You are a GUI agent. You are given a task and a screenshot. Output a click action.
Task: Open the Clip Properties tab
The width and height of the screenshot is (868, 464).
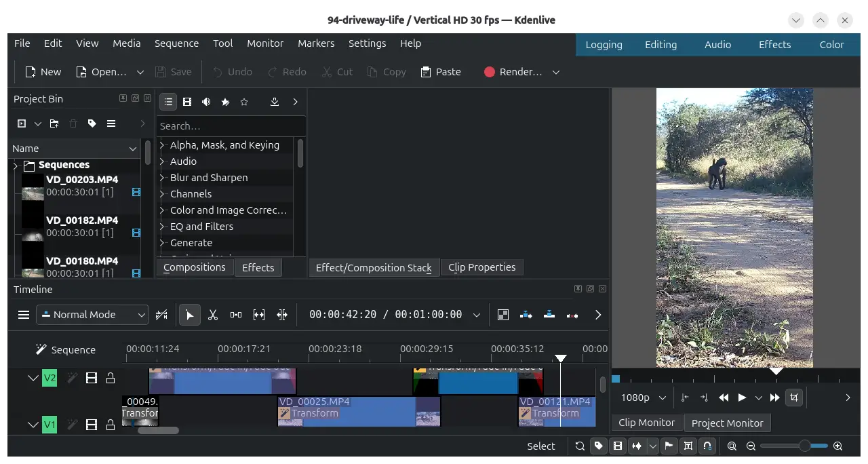pyautogui.click(x=482, y=267)
